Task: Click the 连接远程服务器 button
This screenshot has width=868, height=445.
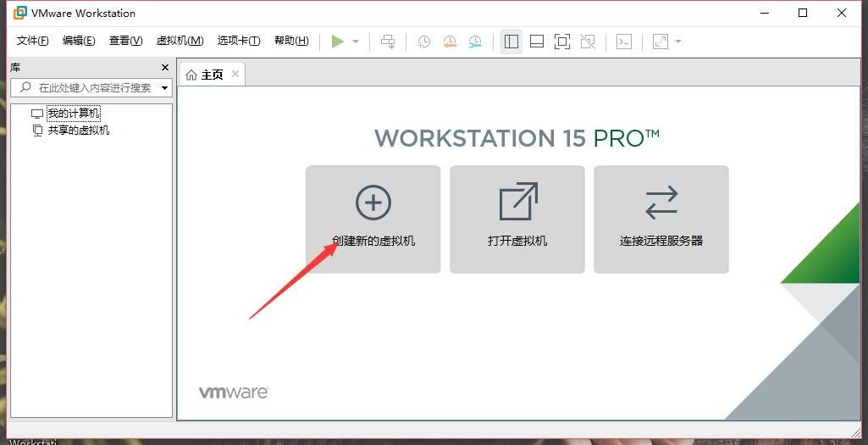Action: [661, 220]
